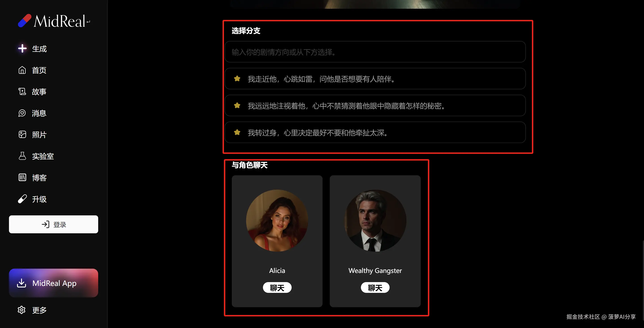Focus the 输入你的剧情方向 text field
Image resolution: width=644 pixels, height=328 pixels.
(x=375, y=52)
